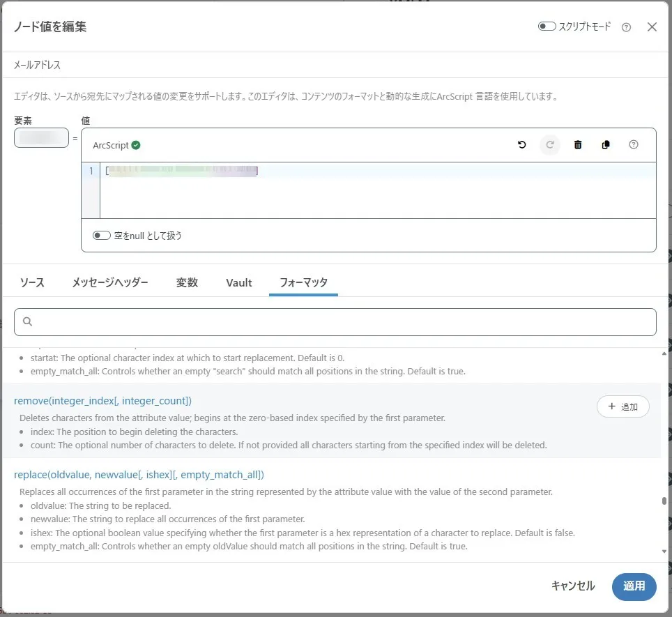Close the ノード値を編集 dialog
Screen dimensions: 672x617
coord(652,27)
